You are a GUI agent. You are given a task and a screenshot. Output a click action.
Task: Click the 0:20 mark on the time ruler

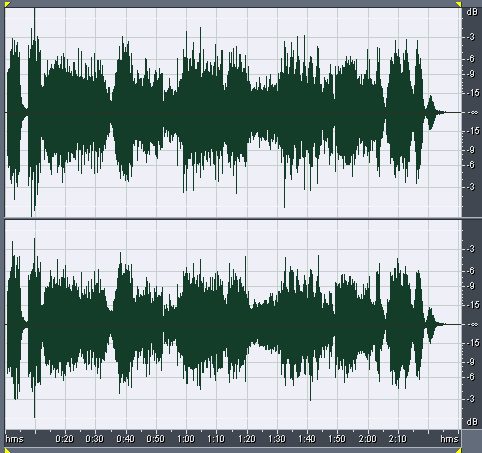pos(64,438)
